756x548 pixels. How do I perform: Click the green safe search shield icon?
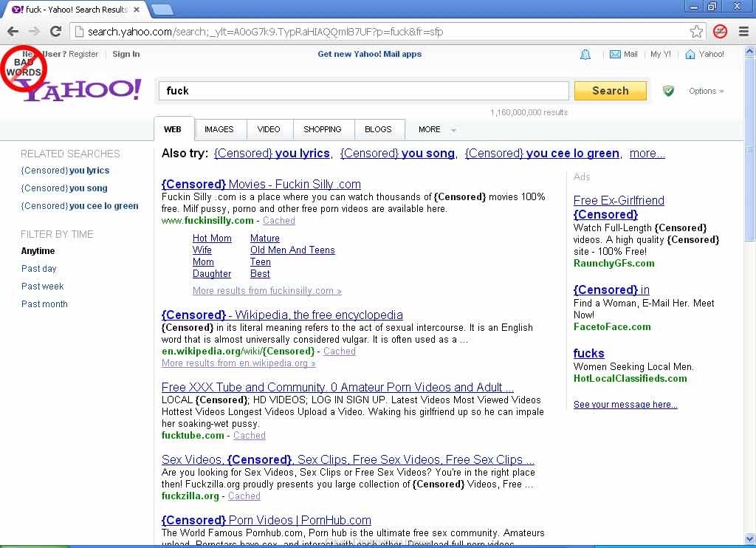pos(668,91)
